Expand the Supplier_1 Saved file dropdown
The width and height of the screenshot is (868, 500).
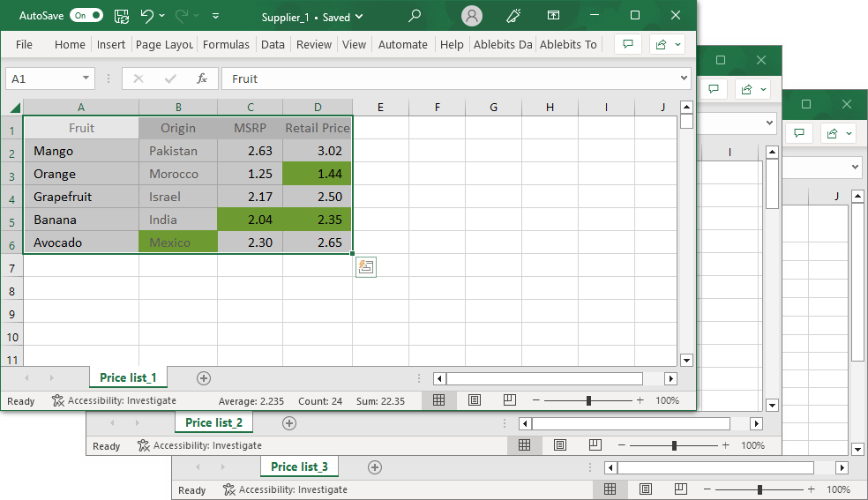359,17
